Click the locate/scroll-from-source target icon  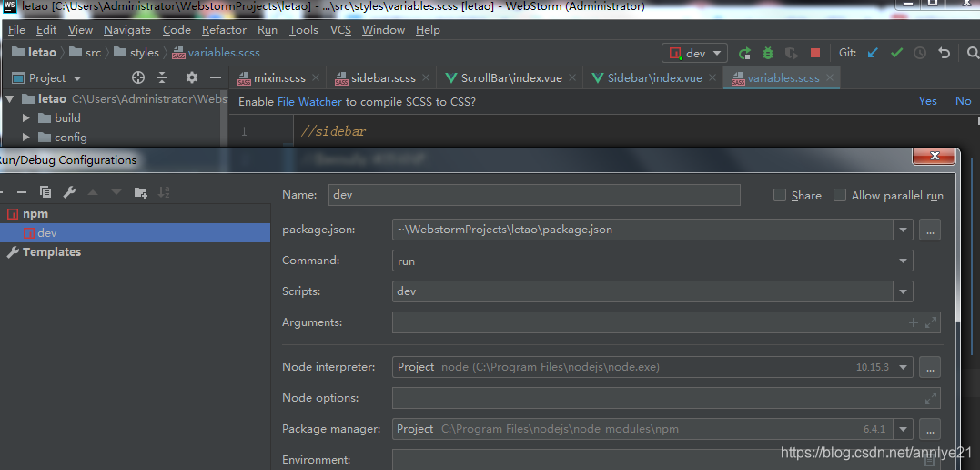pos(138,77)
